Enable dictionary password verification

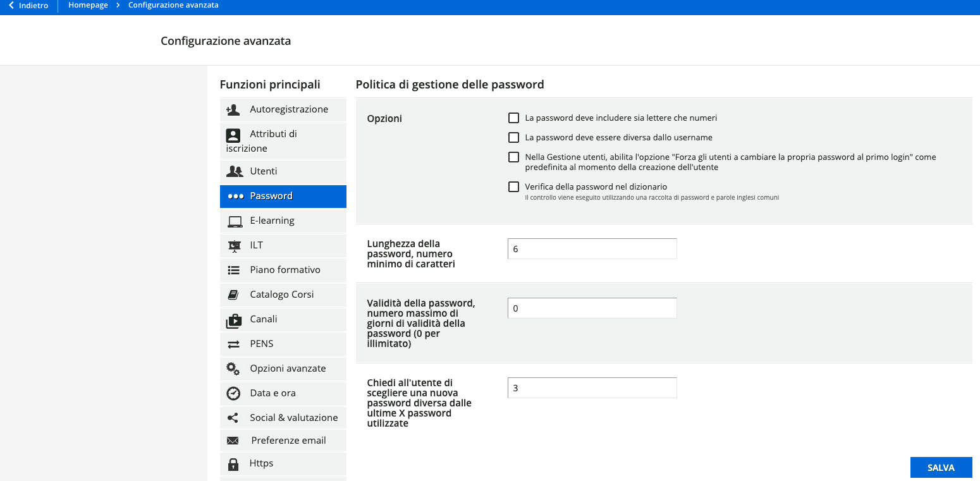tap(513, 186)
